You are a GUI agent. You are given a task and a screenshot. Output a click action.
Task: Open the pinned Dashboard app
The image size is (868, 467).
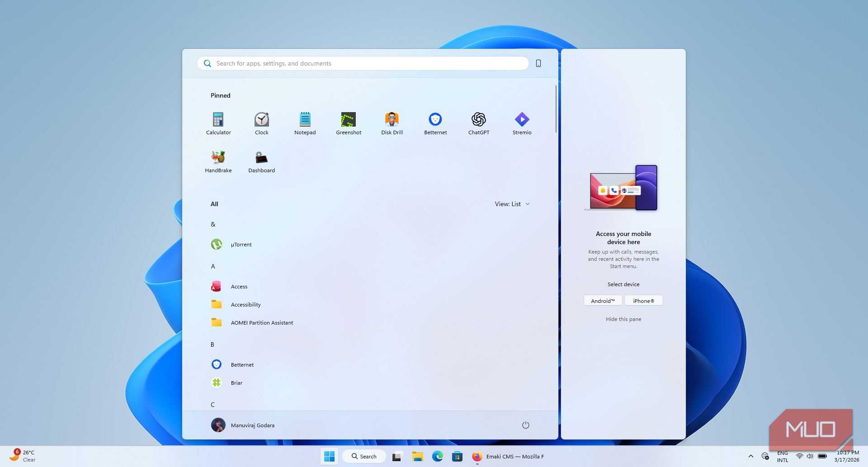point(261,162)
